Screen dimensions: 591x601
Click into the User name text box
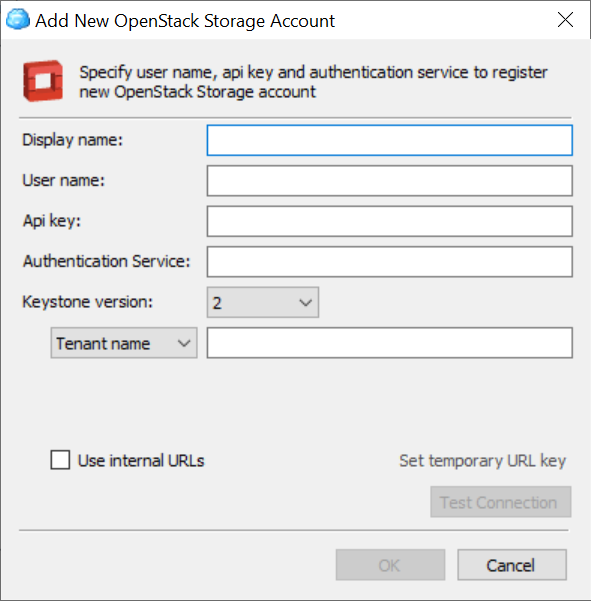390,181
